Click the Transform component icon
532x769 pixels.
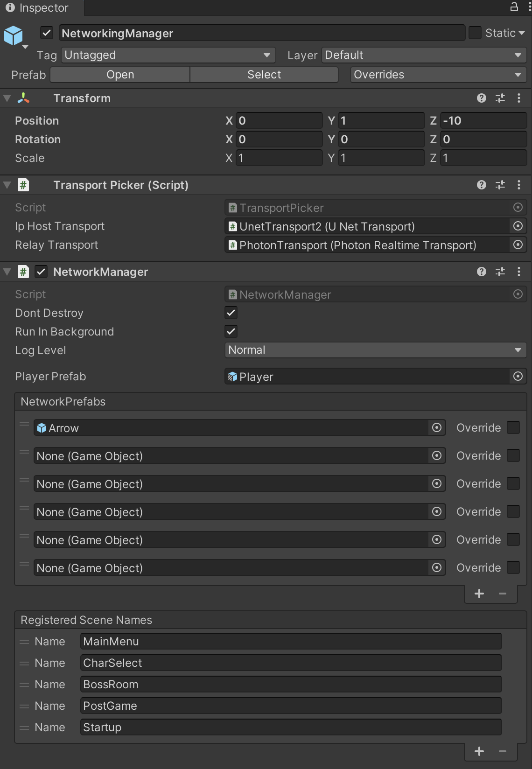(x=23, y=98)
